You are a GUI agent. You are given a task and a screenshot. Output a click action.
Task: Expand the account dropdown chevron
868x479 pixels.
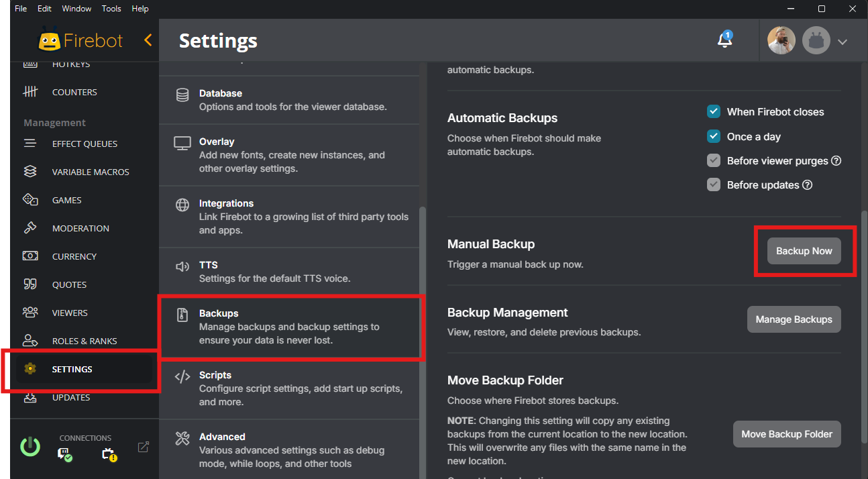click(843, 42)
